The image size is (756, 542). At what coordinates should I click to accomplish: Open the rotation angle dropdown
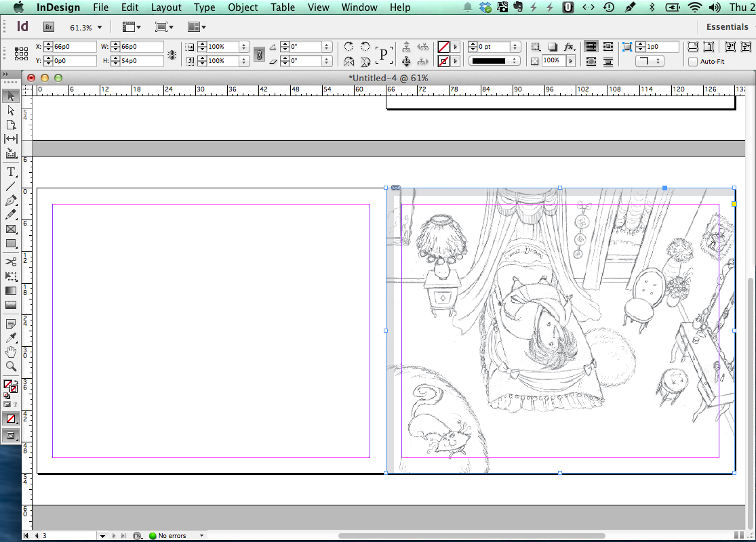(326, 47)
